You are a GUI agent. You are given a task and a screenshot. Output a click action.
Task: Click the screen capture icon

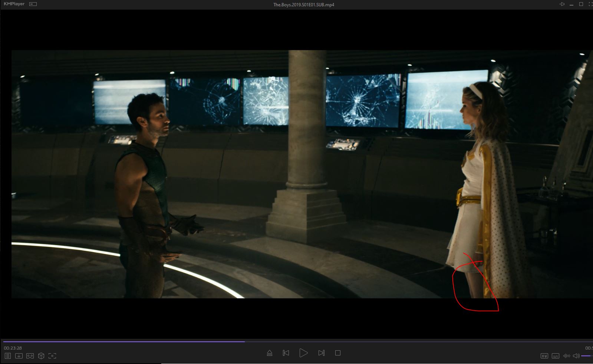[x=52, y=356]
